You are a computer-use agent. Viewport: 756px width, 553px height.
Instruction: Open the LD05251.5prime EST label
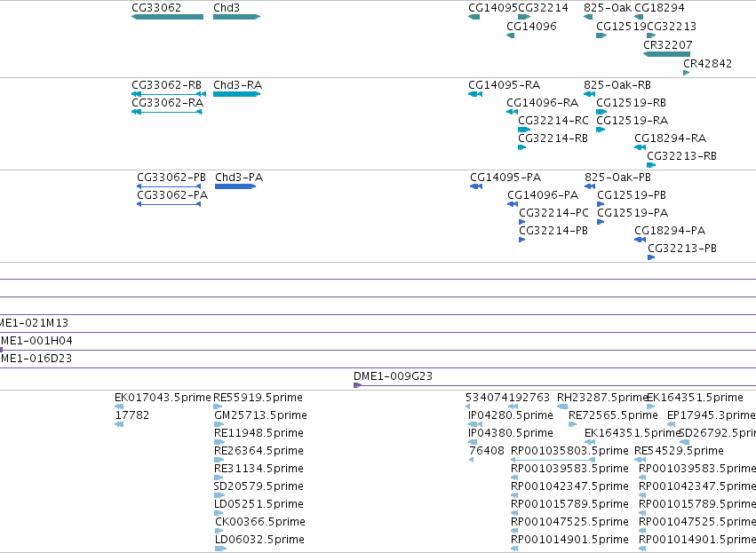(259, 504)
